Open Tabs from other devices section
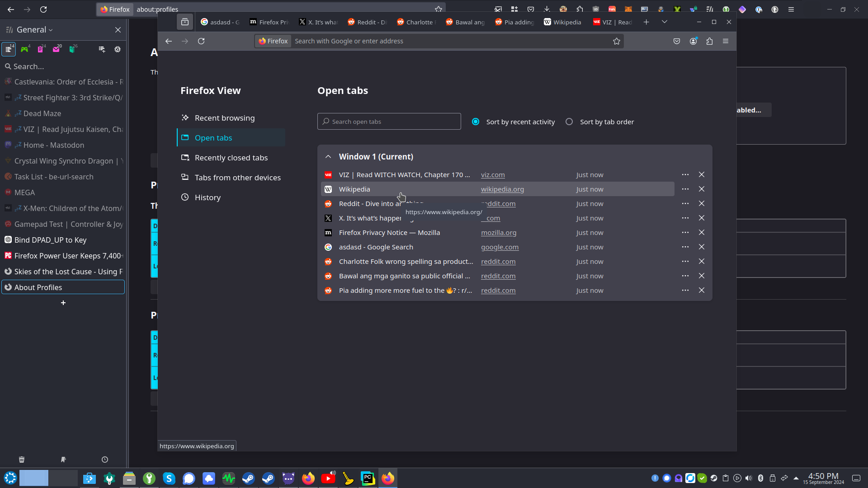 pos(231,178)
